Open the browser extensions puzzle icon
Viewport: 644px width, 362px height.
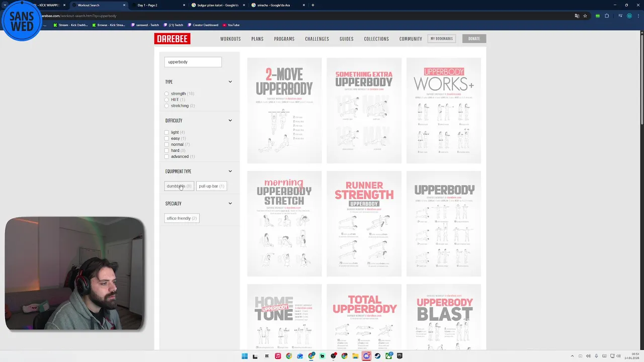607,16
